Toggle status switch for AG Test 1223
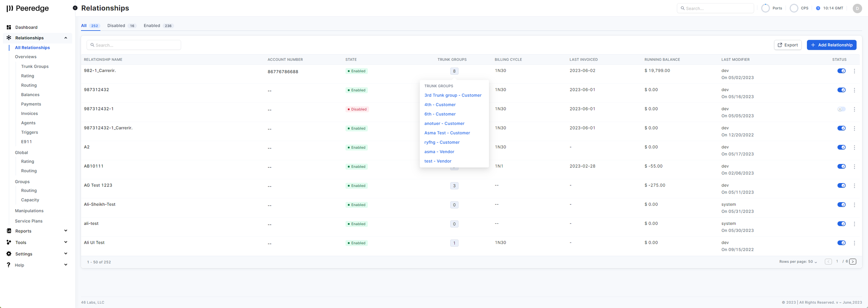This screenshot has height=308, width=868. [842, 185]
